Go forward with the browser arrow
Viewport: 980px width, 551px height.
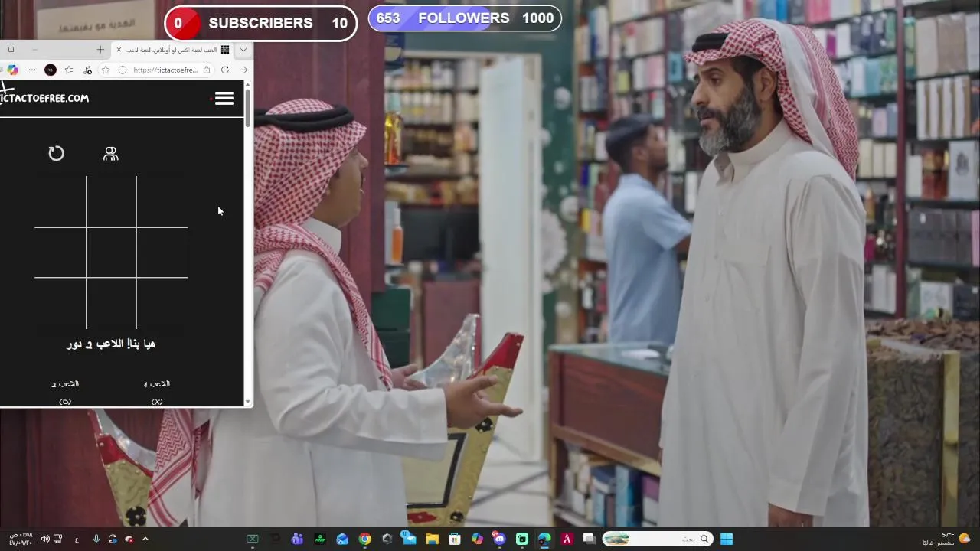(x=243, y=70)
